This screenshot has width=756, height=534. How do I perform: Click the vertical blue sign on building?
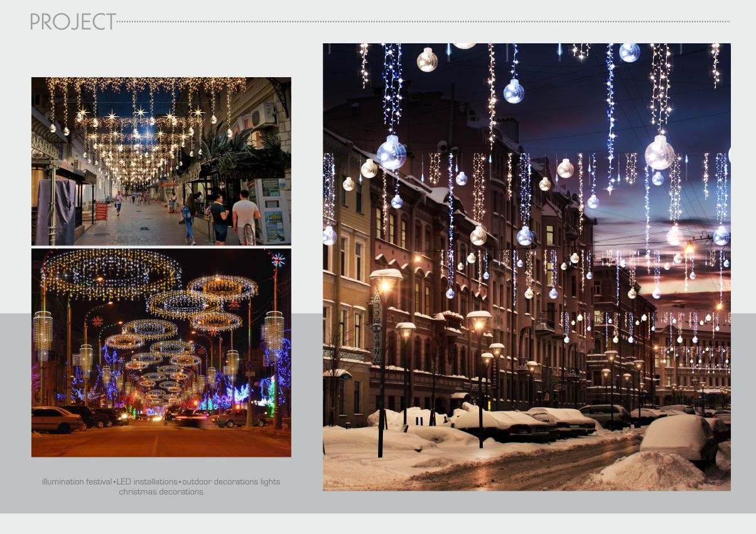point(377,326)
